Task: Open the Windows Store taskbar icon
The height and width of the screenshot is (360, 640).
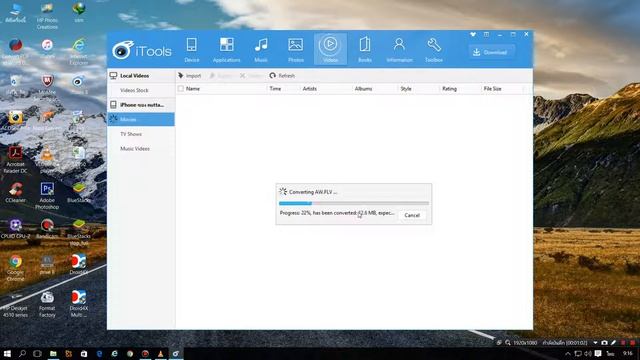Action: click(x=84, y=354)
